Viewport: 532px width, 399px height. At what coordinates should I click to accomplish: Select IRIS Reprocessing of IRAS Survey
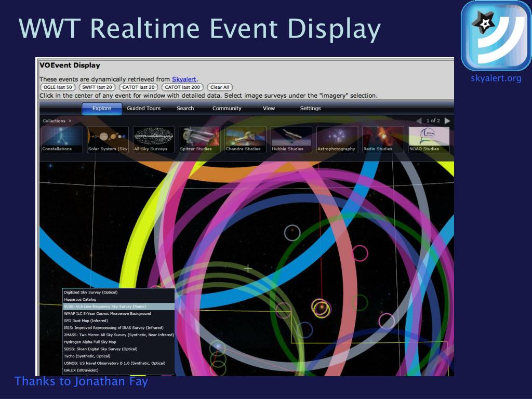tap(118, 328)
